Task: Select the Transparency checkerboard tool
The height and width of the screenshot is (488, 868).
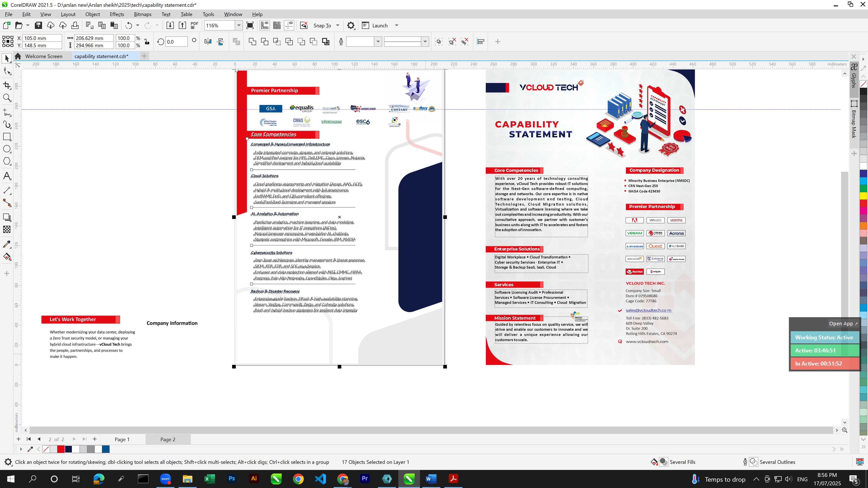Action: tap(7, 229)
